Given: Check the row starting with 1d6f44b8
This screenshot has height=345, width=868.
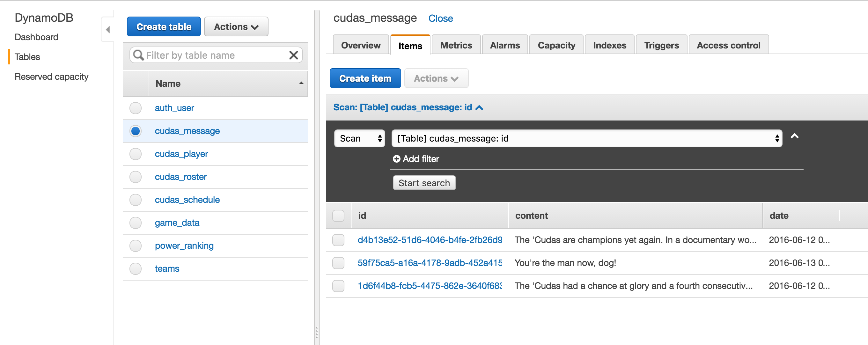Looking at the screenshot, I should click(338, 286).
